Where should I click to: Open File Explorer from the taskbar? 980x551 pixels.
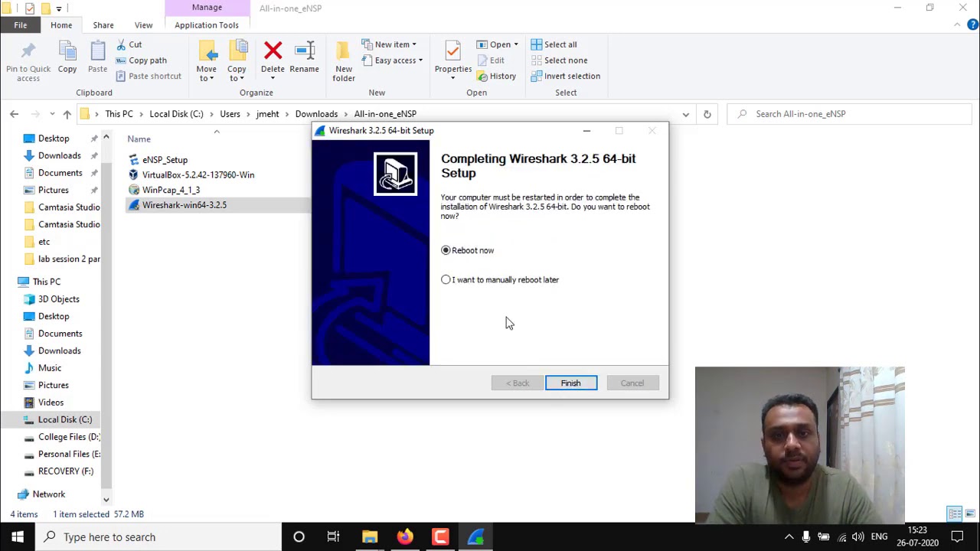370,536
